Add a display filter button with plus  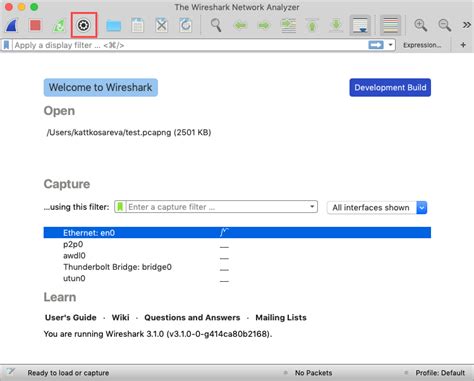coord(463,45)
